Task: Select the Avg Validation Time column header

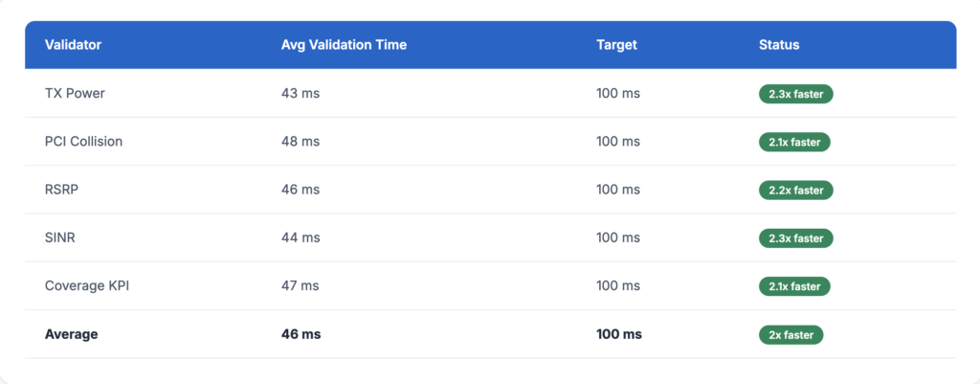Action: [x=344, y=45]
